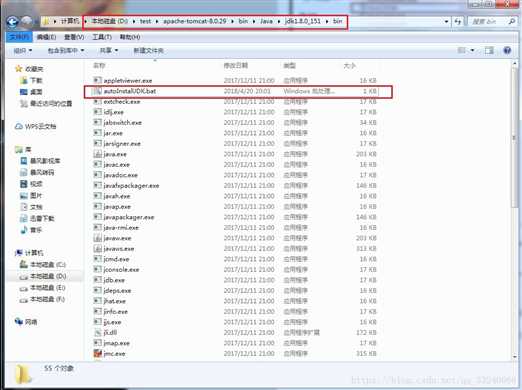Open the 帮助(H) menu

pyautogui.click(x=130, y=37)
